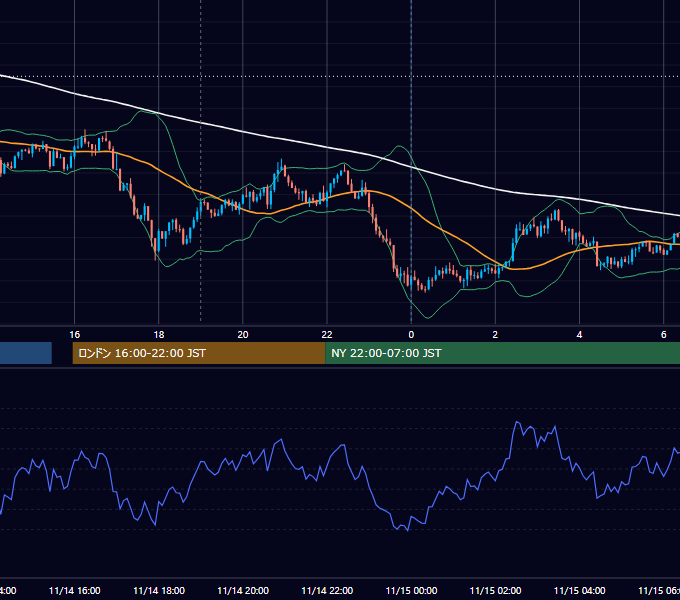Click the NY 22:00-07:00 JST session bar
The image size is (680, 600).
(x=502, y=353)
